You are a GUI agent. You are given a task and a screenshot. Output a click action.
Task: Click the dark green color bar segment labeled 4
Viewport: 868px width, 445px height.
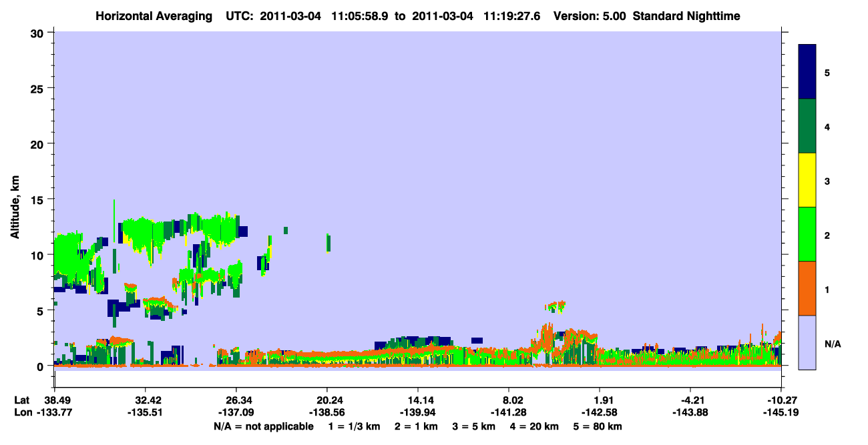(807, 126)
